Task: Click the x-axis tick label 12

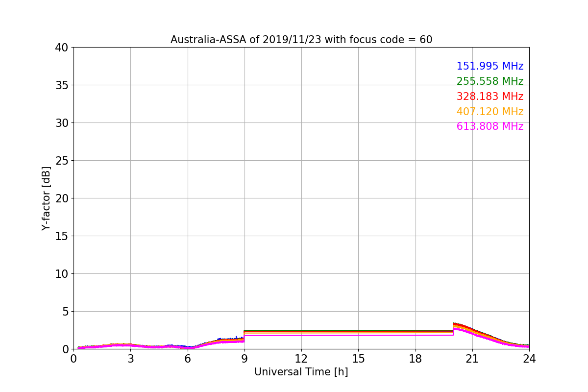Action: [301, 359]
